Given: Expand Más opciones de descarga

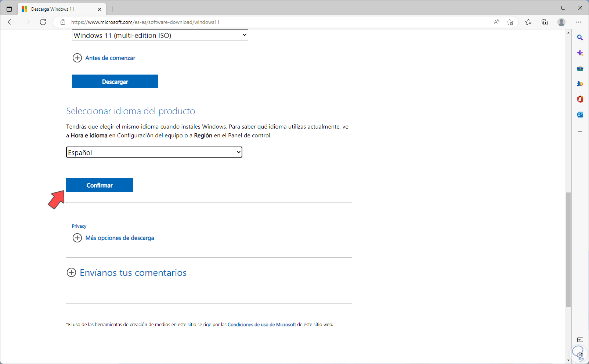Looking at the screenshot, I should tap(113, 238).
